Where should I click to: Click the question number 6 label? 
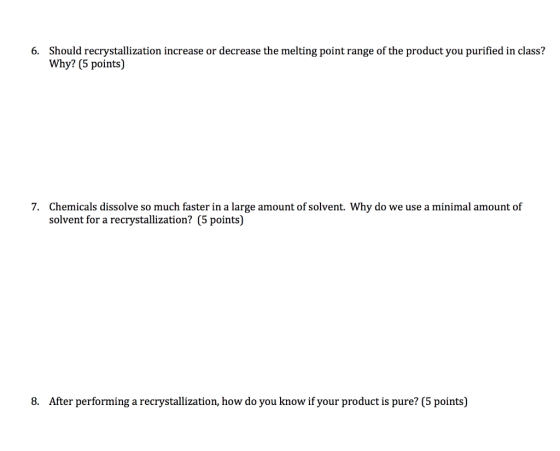coord(35,51)
